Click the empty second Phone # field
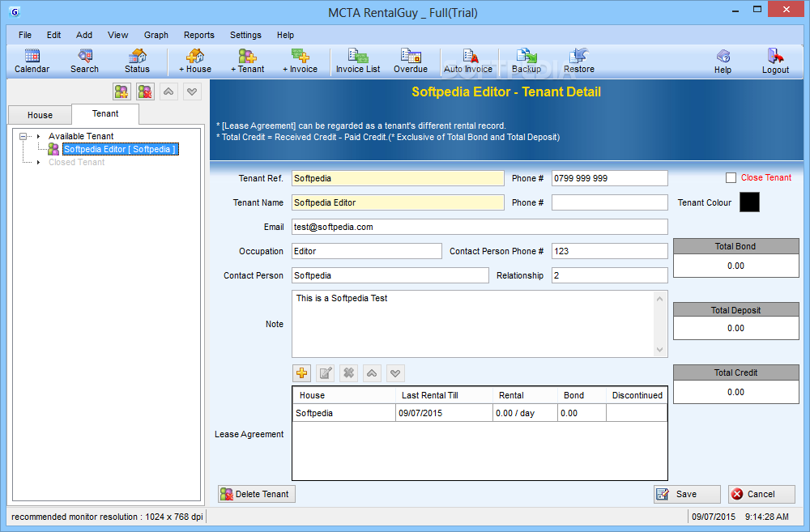 [x=610, y=202]
